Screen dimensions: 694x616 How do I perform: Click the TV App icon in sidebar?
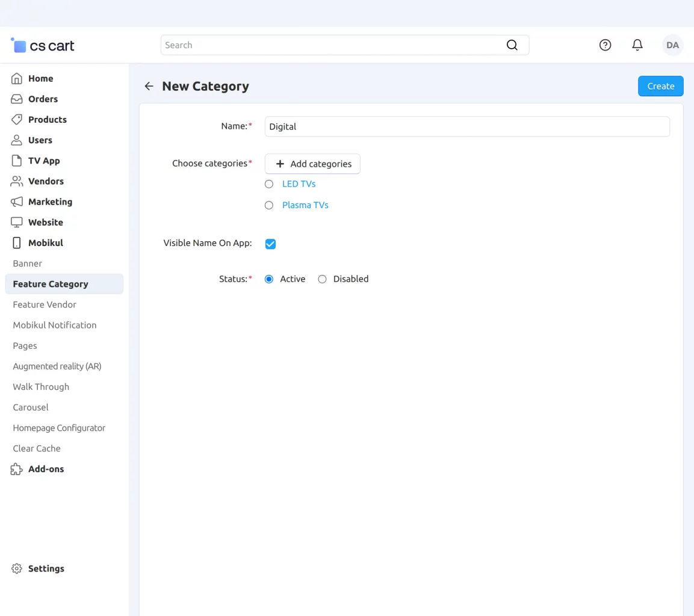tap(17, 161)
